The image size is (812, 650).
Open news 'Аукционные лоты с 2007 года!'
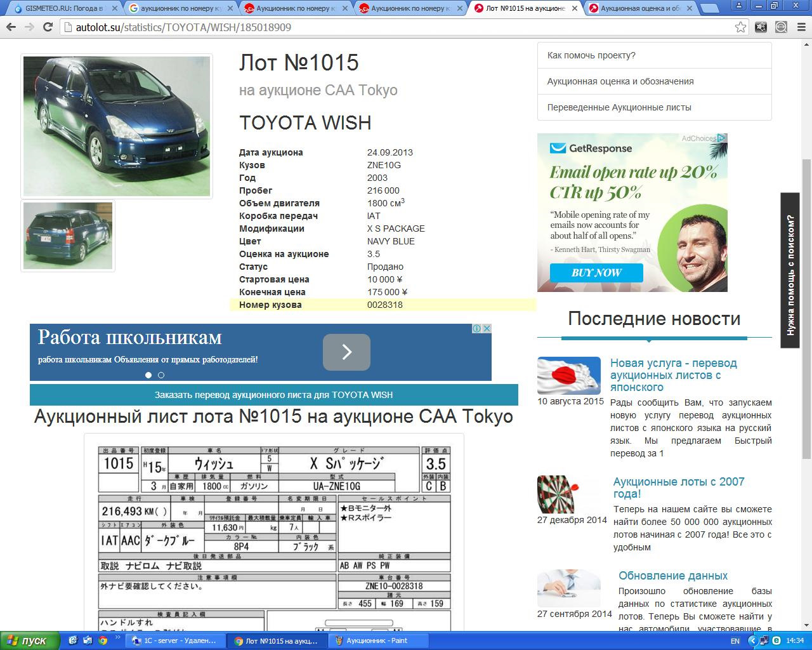click(x=679, y=487)
